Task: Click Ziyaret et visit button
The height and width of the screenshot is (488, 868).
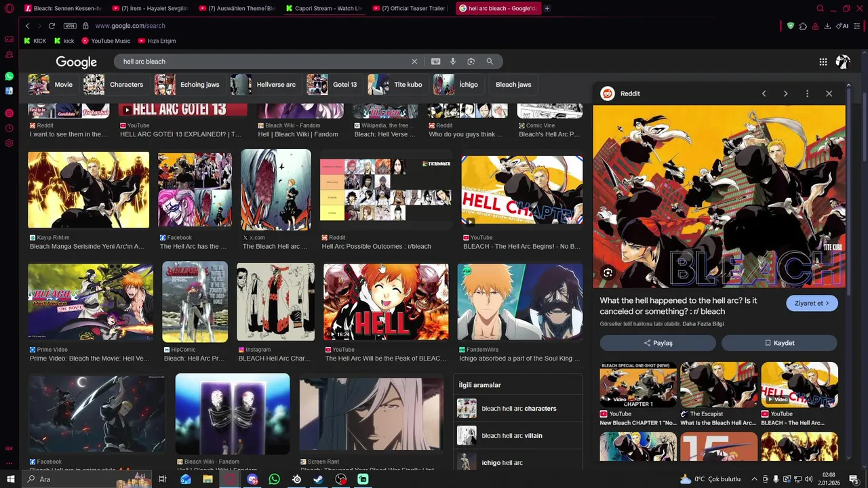Action: point(812,303)
